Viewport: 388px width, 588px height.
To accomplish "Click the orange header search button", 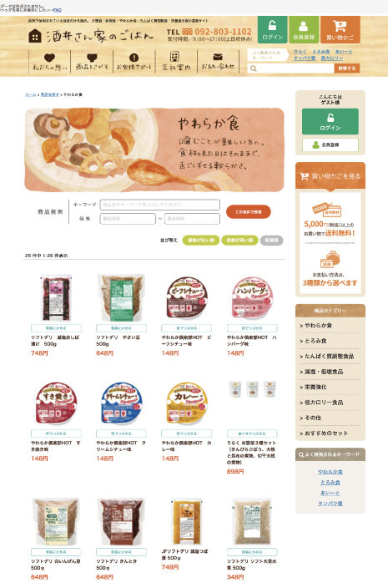I will [347, 68].
